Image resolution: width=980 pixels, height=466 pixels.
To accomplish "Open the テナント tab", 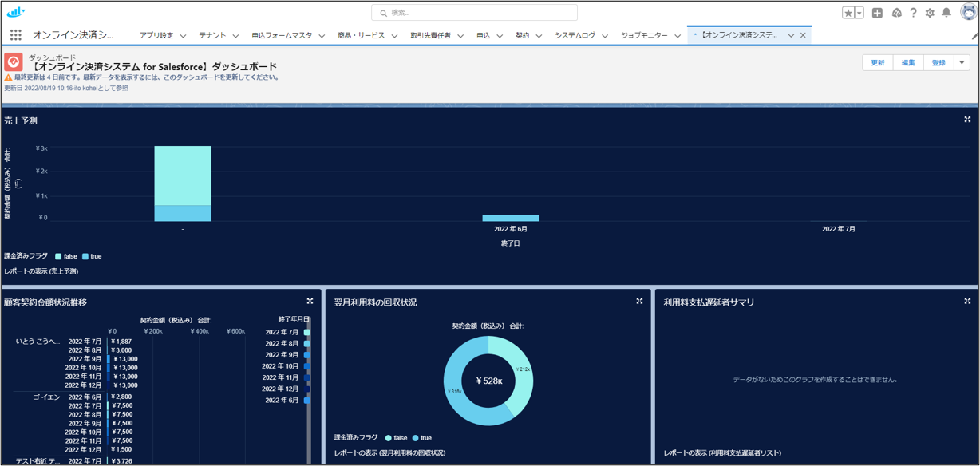I will pos(212,35).
